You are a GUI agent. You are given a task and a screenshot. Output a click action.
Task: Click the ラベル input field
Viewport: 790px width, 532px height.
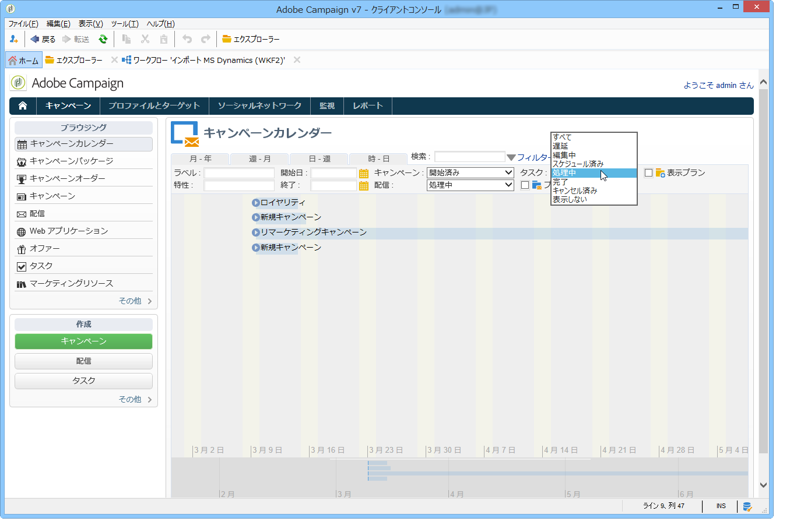(x=239, y=173)
